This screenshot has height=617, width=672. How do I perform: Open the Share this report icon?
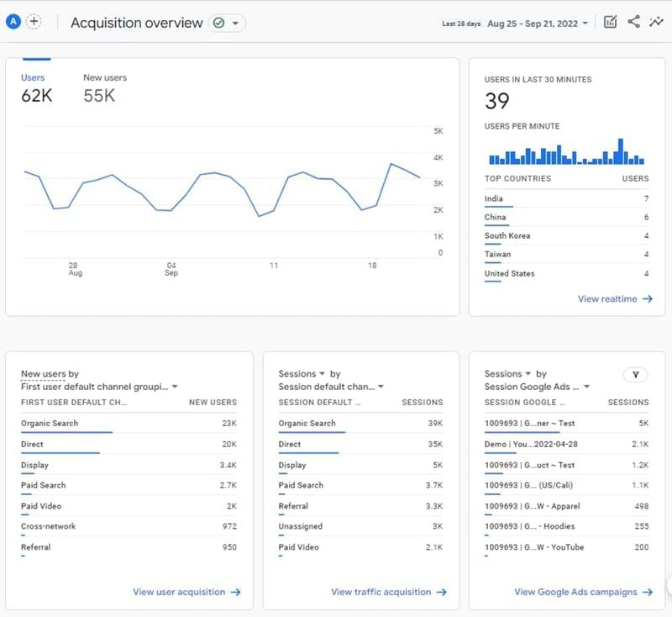[x=635, y=21]
